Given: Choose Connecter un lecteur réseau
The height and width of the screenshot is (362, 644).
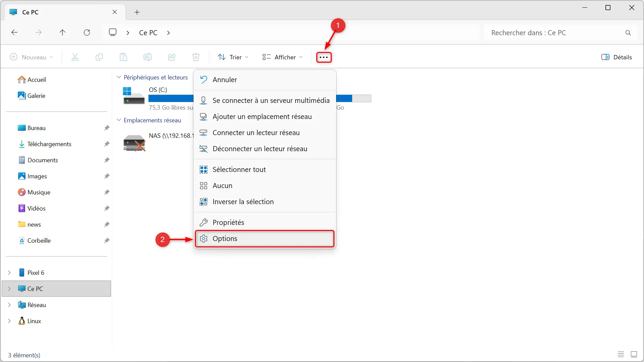Looking at the screenshot, I should coord(265,133).
